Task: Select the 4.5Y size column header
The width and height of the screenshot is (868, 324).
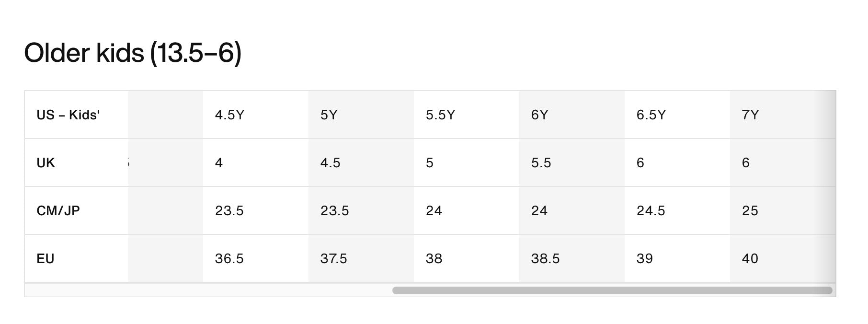Action: 230,115
